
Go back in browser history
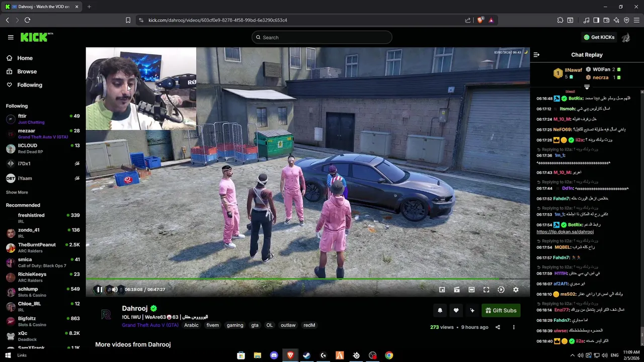(8, 20)
